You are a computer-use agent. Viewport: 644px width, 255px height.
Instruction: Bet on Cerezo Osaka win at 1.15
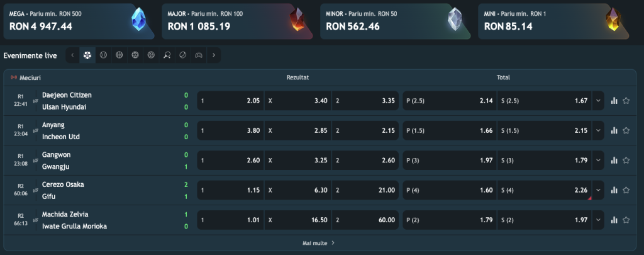coord(230,190)
